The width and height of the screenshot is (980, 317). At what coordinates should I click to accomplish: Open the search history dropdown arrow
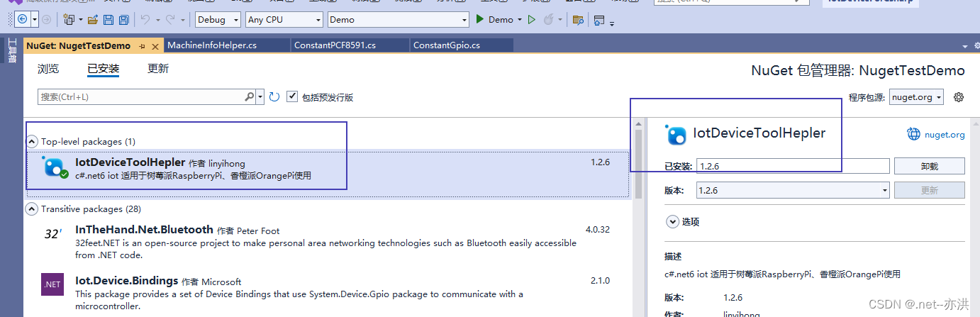[x=260, y=96]
